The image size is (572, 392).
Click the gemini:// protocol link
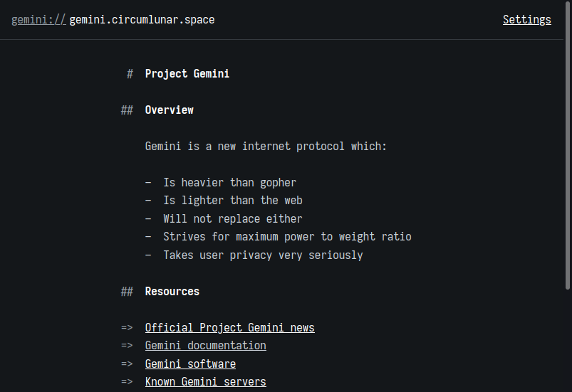tap(38, 20)
